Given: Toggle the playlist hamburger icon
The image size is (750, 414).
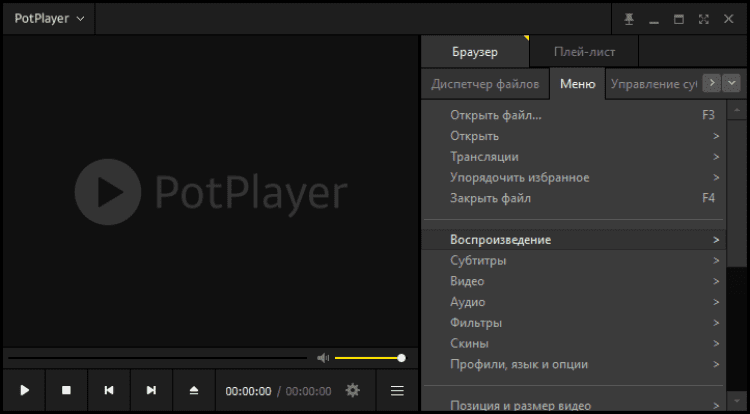Looking at the screenshot, I should tap(397, 391).
